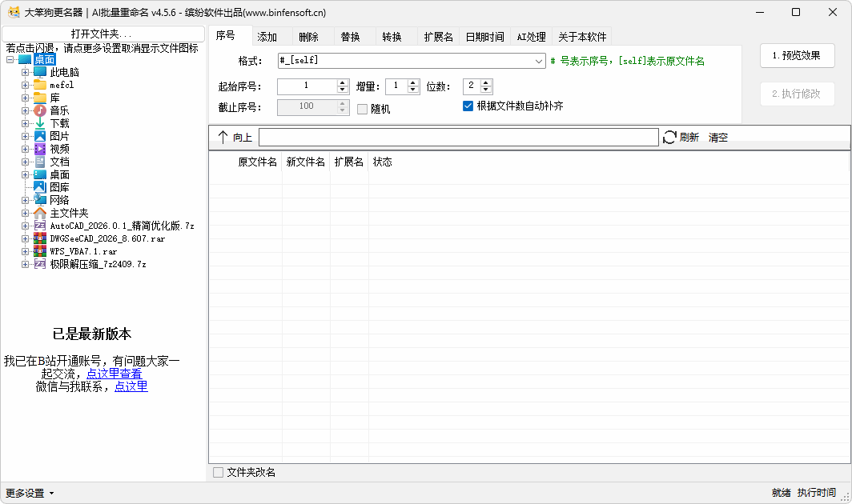Click the 状态 column header

coord(382,162)
